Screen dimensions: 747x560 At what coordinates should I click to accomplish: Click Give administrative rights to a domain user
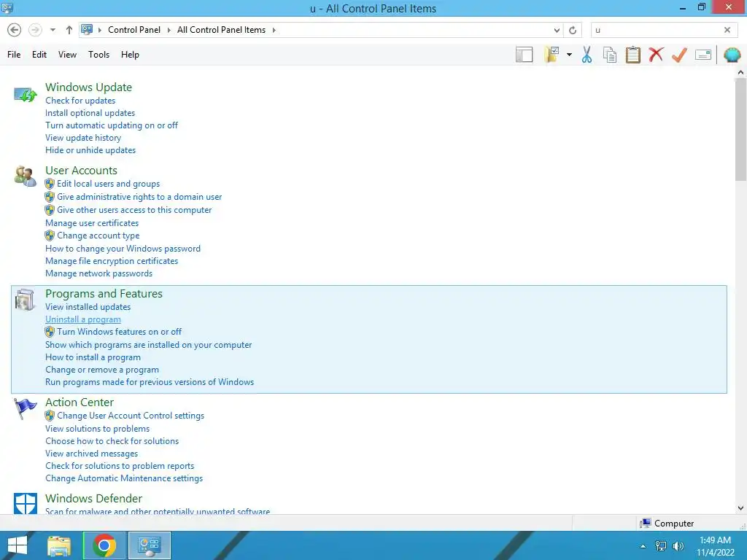tap(139, 197)
